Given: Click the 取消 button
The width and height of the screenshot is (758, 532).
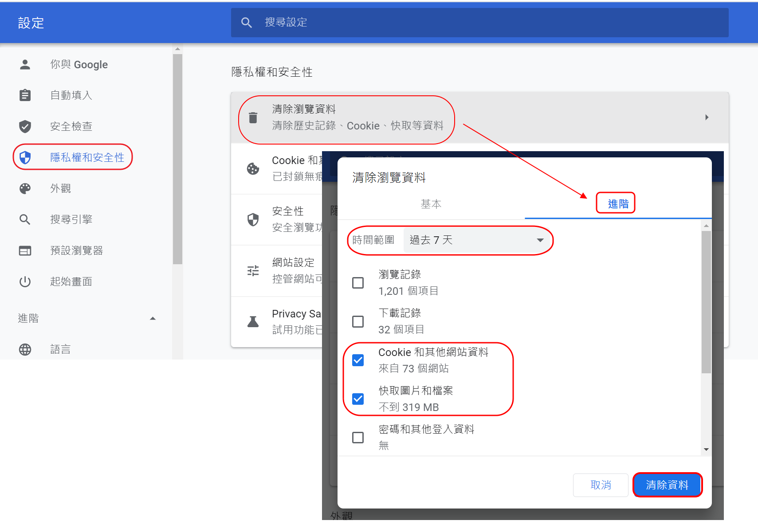Looking at the screenshot, I should click(601, 485).
